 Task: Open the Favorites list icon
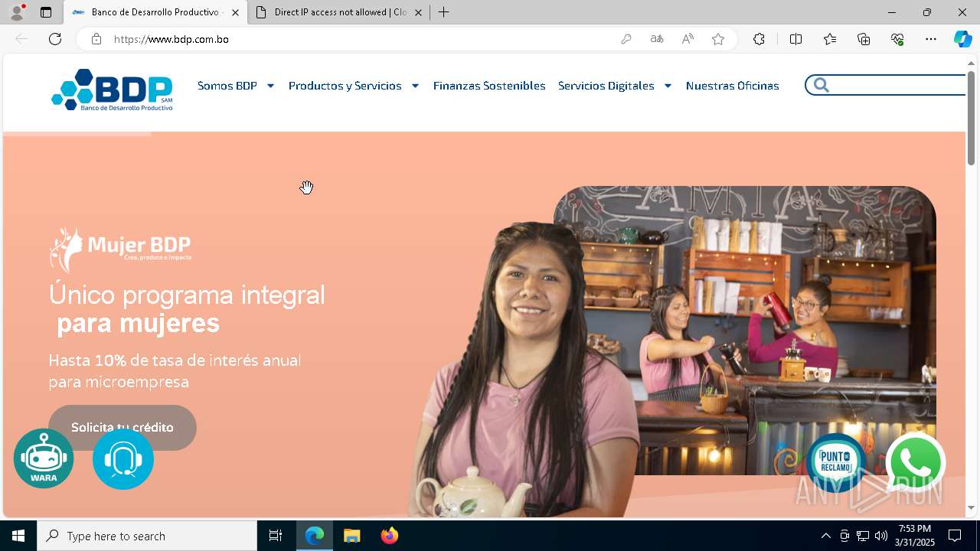coord(830,39)
